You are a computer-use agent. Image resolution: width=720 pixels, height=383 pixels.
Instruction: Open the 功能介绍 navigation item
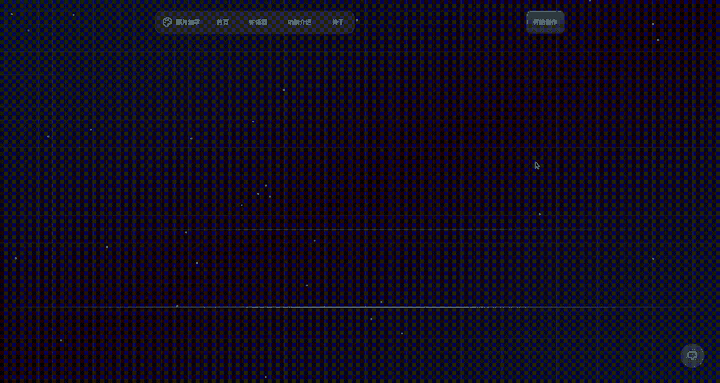[x=299, y=22]
